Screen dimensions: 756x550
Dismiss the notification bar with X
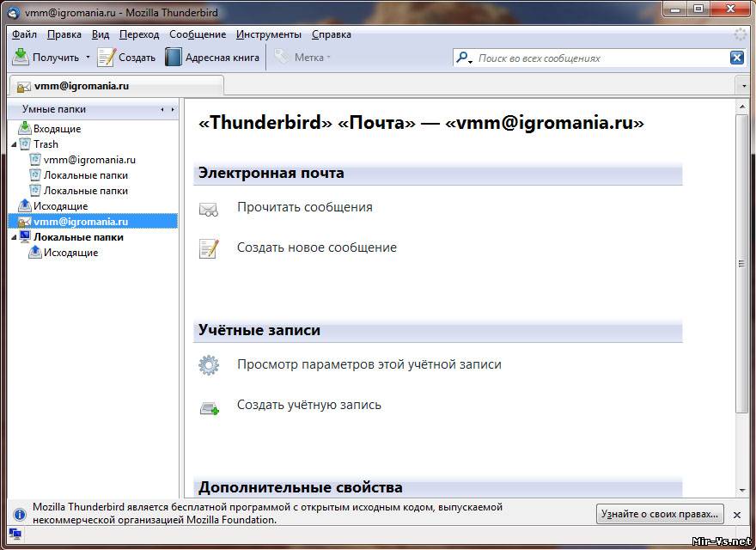(737, 515)
